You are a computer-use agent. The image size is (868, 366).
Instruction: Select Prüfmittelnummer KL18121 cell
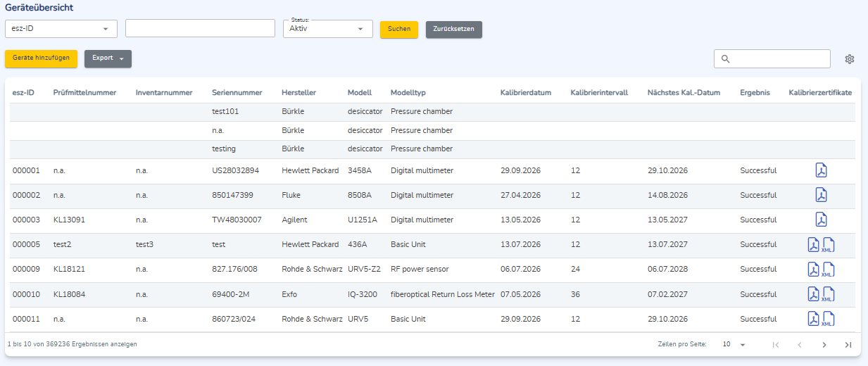coord(69,270)
